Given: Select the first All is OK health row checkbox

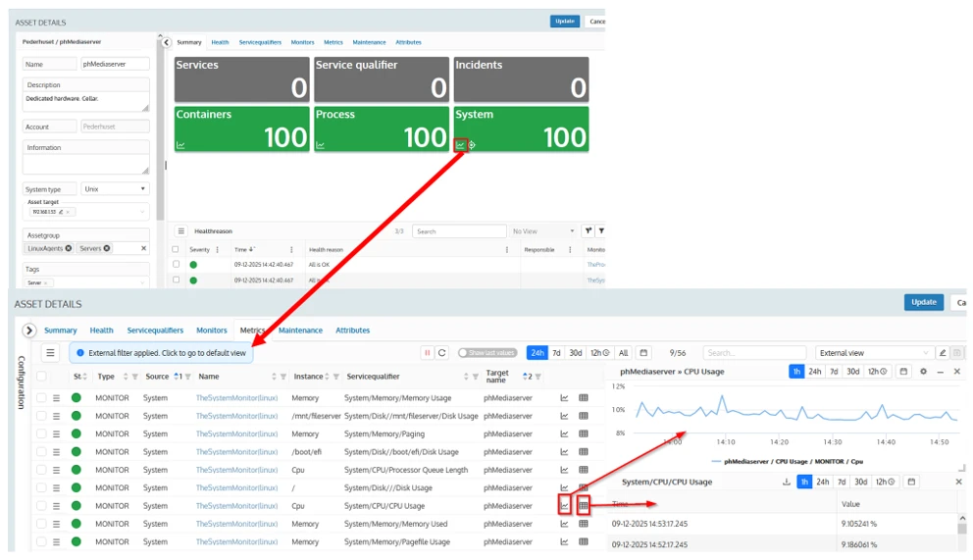Looking at the screenshot, I should [176, 264].
